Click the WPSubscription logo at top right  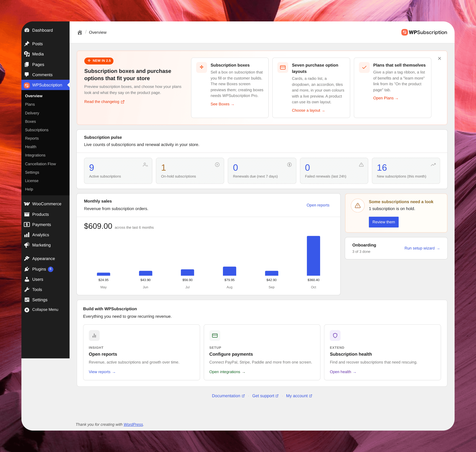click(x=424, y=32)
